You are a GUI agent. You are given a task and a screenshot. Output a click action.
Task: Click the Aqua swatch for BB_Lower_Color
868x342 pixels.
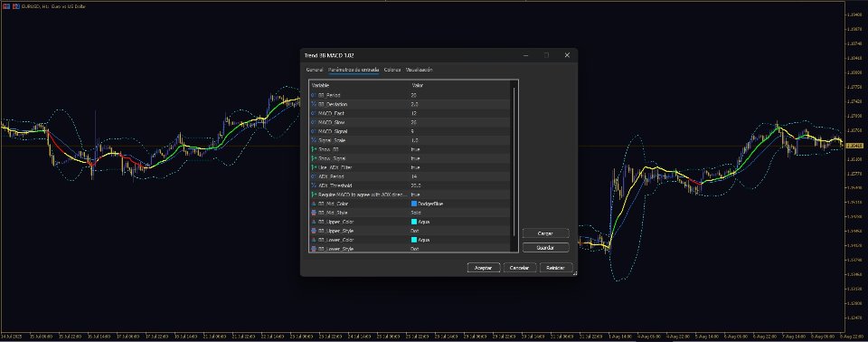click(x=414, y=240)
